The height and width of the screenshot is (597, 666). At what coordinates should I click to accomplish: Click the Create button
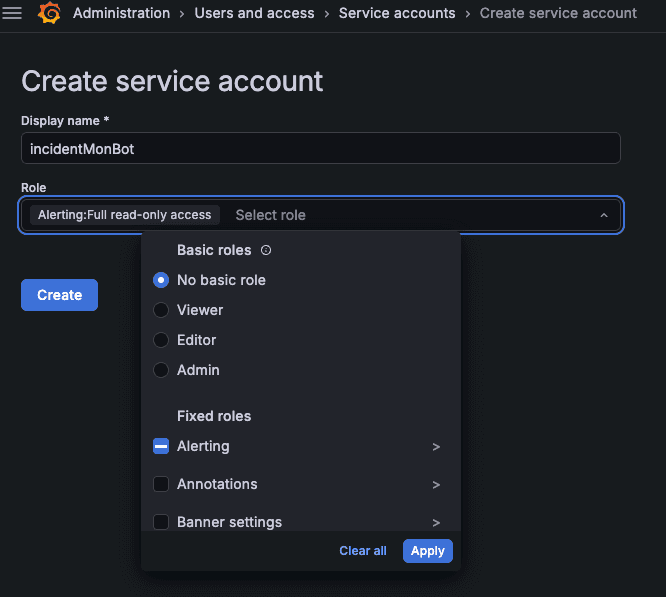click(x=59, y=295)
